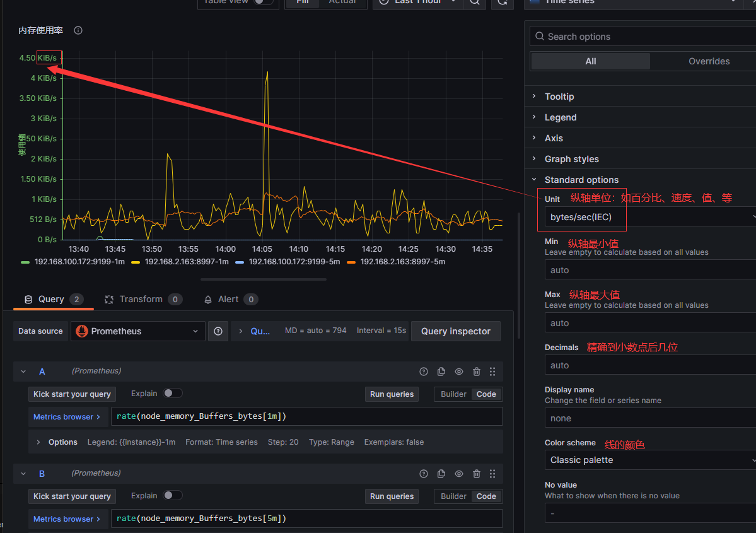
Task: Click the Search options input field
Action: click(x=643, y=37)
